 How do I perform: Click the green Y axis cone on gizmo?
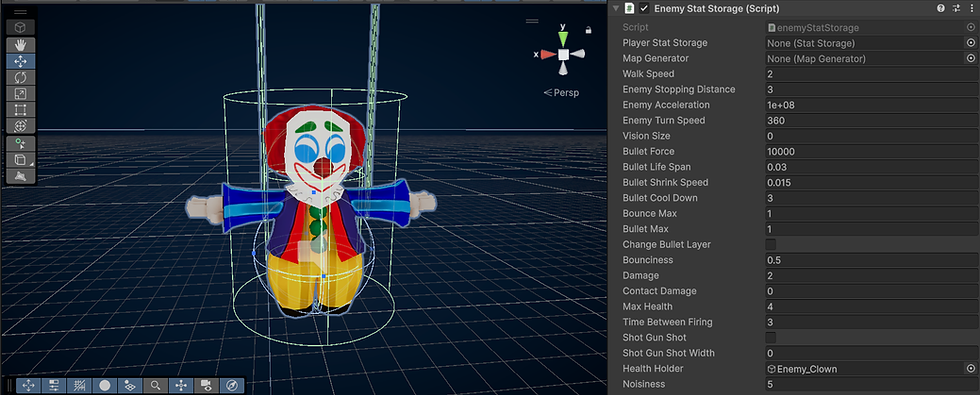click(x=563, y=39)
